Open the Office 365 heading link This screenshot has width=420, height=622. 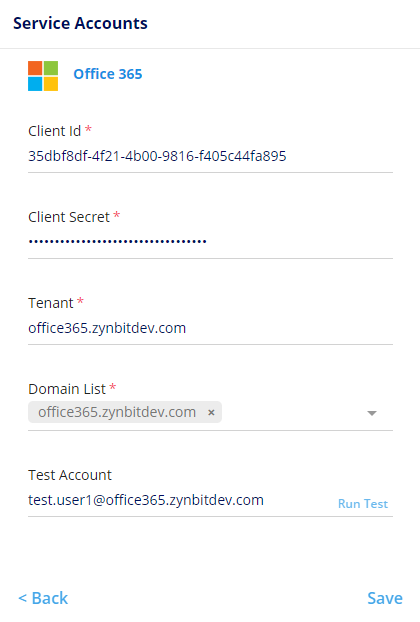[108, 74]
